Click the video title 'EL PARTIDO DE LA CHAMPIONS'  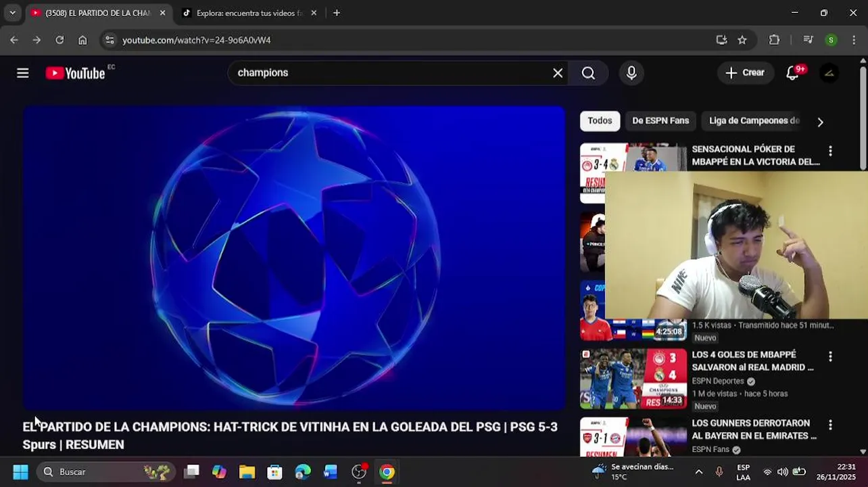(290, 436)
